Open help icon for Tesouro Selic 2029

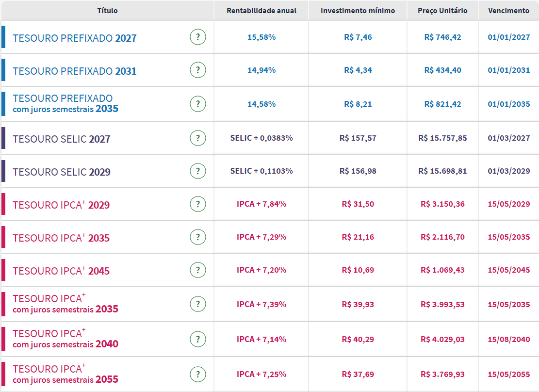pos(197,171)
